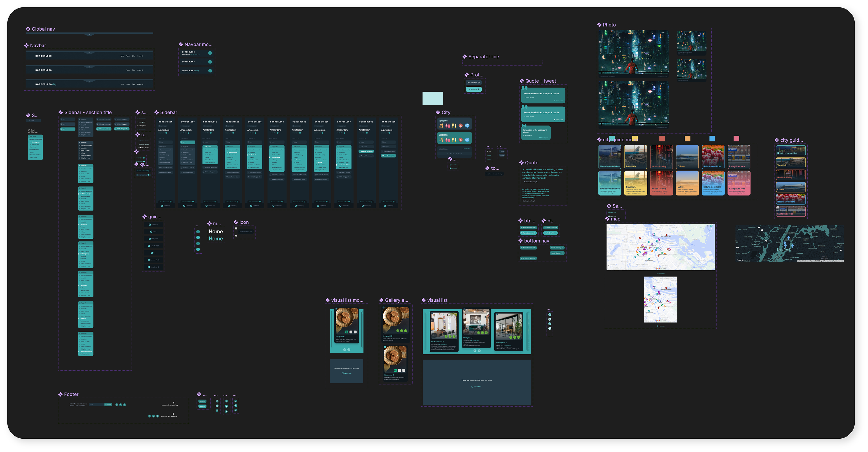
Task: Pick the blue swatch above city guide menu
Action: point(712,139)
